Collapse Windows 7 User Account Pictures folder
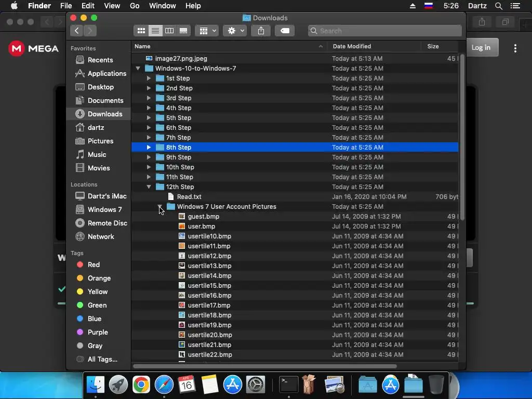Viewport: 532px width, 399px height. click(159, 206)
